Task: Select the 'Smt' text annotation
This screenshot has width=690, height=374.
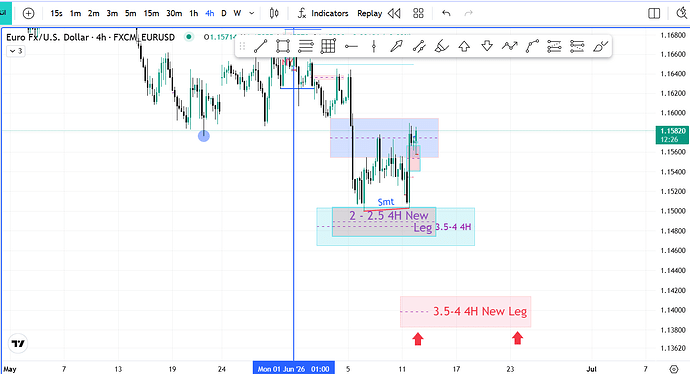Action: 385,202
